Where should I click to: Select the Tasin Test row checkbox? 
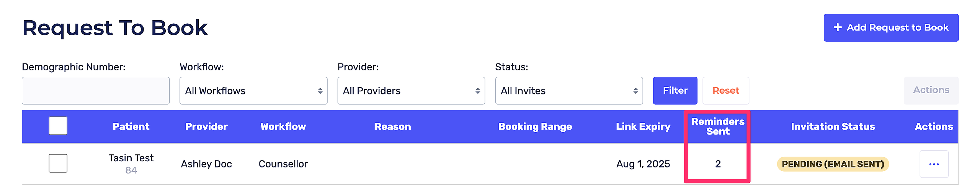[58, 163]
